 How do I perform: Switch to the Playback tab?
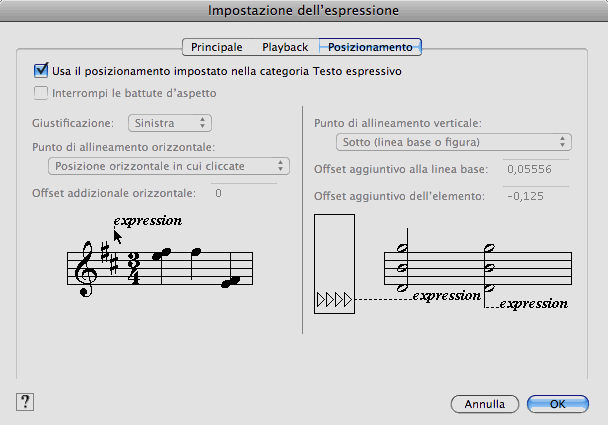[285, 47]
